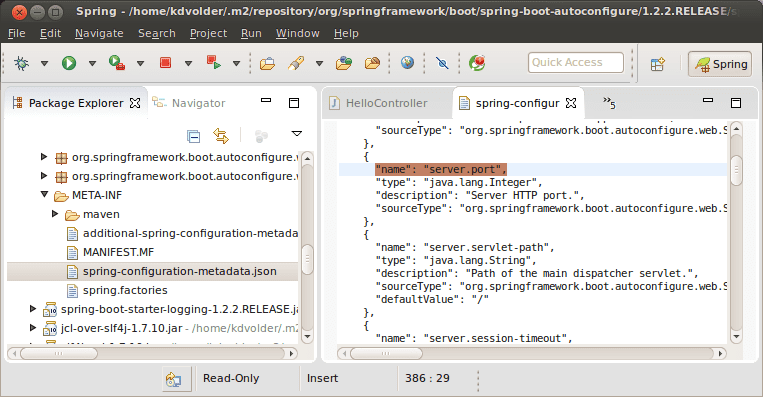
Task: Show hidden editor tabs list
Action: [609, 103]
